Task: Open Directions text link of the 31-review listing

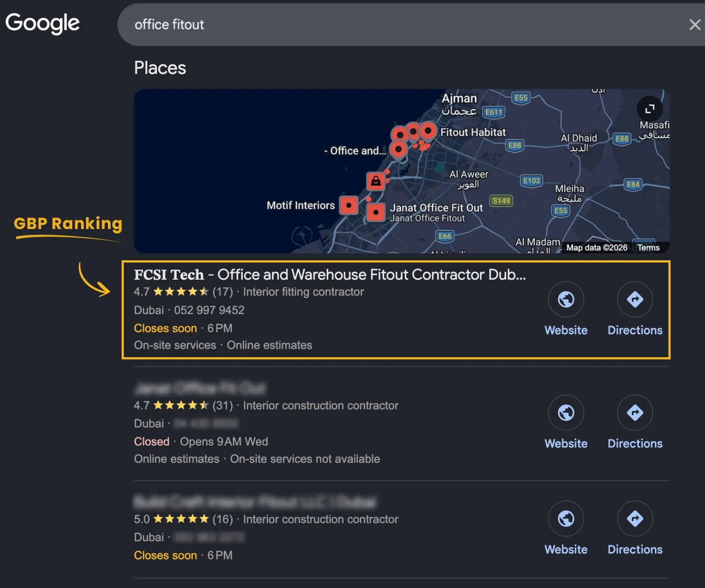Action: 635,444
